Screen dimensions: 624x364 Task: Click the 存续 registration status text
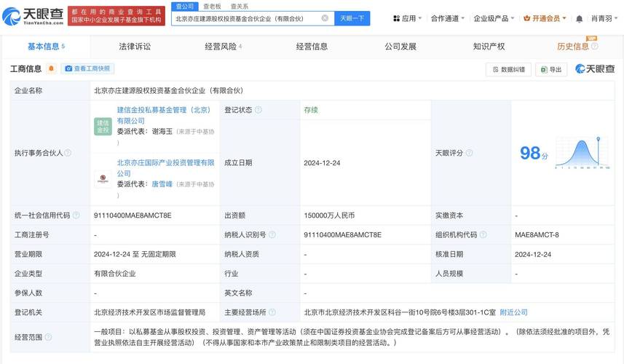coord(311,110)
